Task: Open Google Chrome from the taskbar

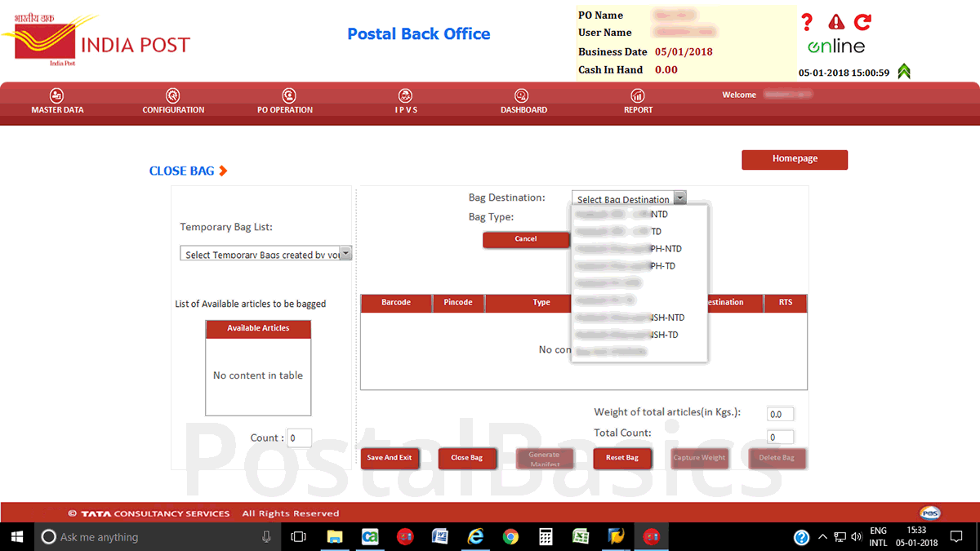Action: [x=510, y=537]
